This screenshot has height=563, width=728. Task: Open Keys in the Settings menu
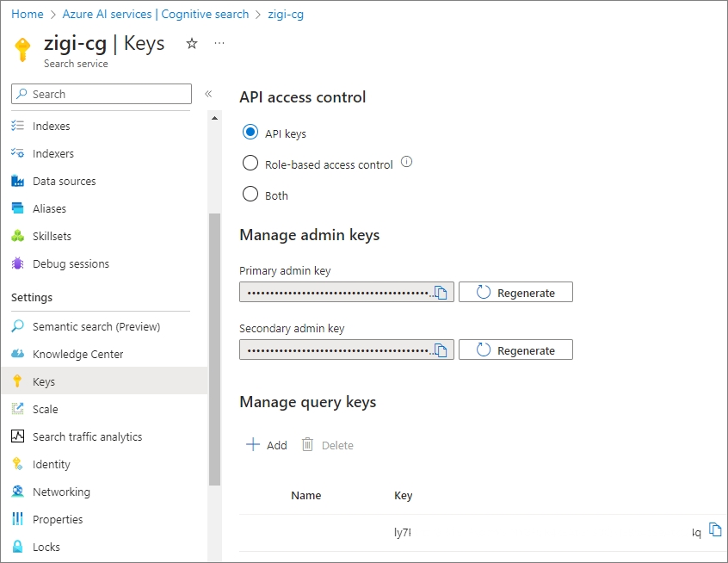104,380
